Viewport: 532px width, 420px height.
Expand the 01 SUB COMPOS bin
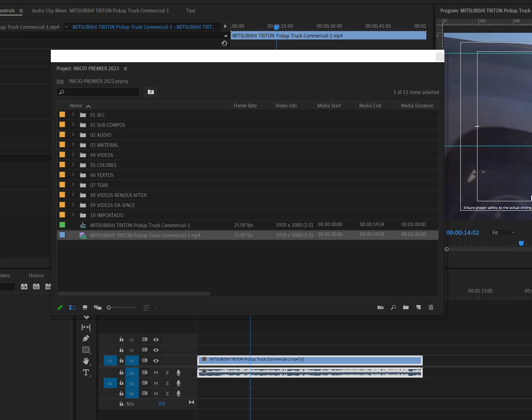[x=73, y=124]
